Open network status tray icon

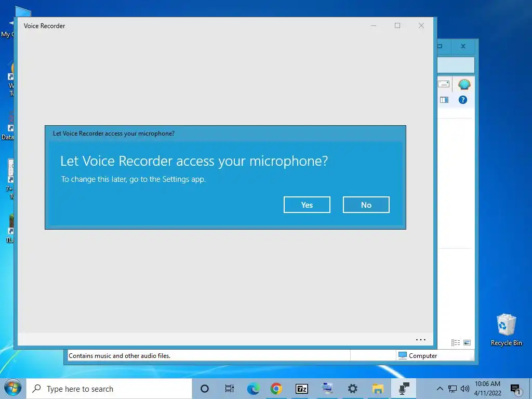453,389
